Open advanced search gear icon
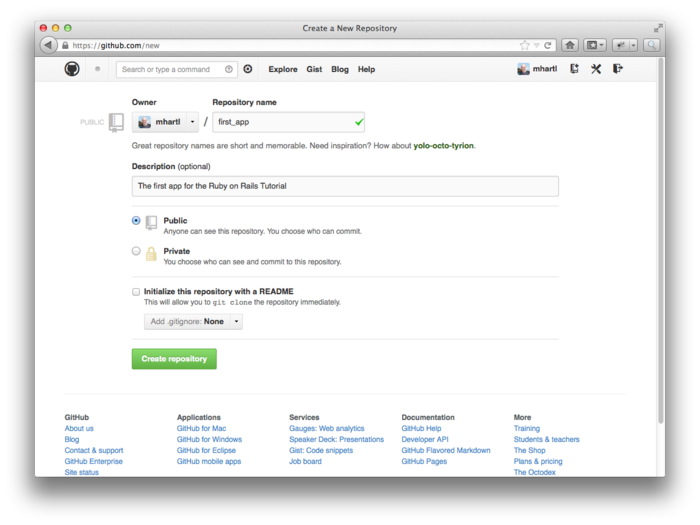Screen dimensions: 700x525 pos(248,69)
